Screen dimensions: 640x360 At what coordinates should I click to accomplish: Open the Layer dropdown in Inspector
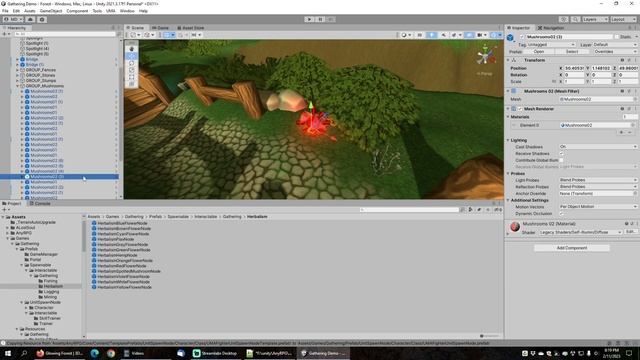(x=614, y=44)
